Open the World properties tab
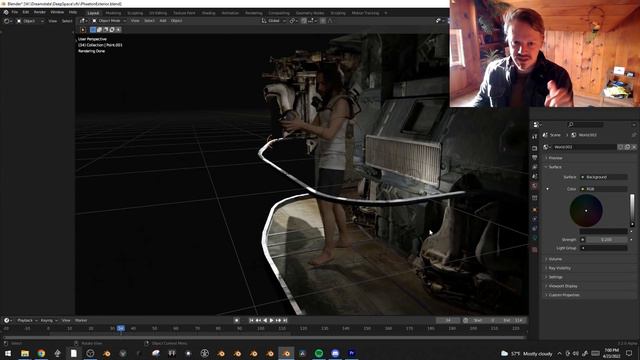 click(535, 186)
